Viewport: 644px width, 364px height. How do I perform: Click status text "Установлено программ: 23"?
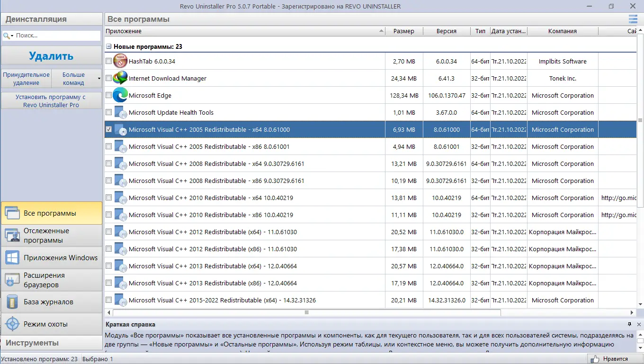pyautogui.click(x=40, y=359)
